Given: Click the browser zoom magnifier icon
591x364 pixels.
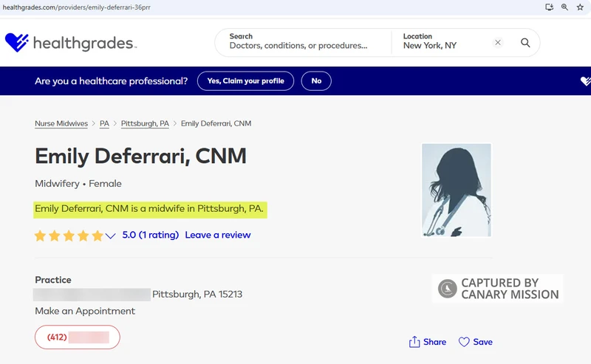Looking at the screenshot, I should pos(564,7).
